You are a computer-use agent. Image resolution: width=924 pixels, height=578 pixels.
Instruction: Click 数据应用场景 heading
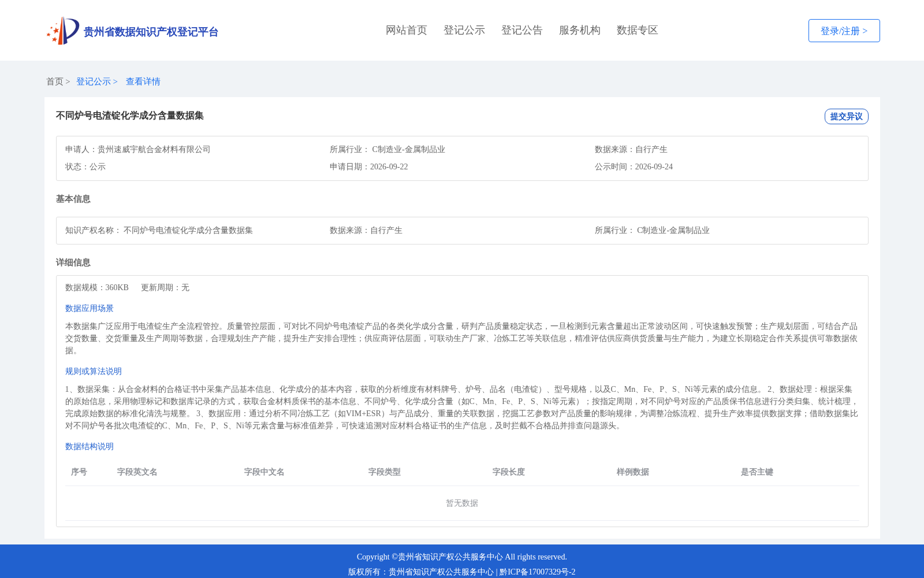click(90, 308)
